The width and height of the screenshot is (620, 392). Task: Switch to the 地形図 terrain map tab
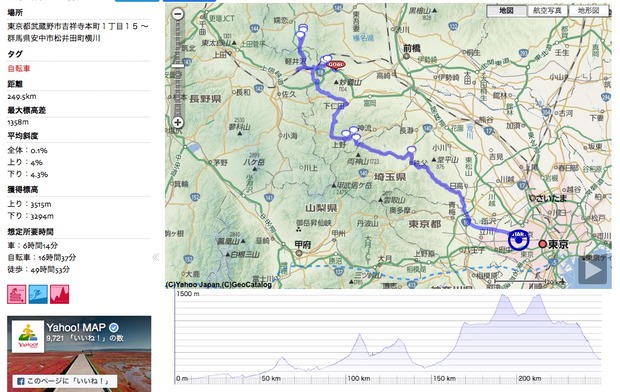coord(588,11)
